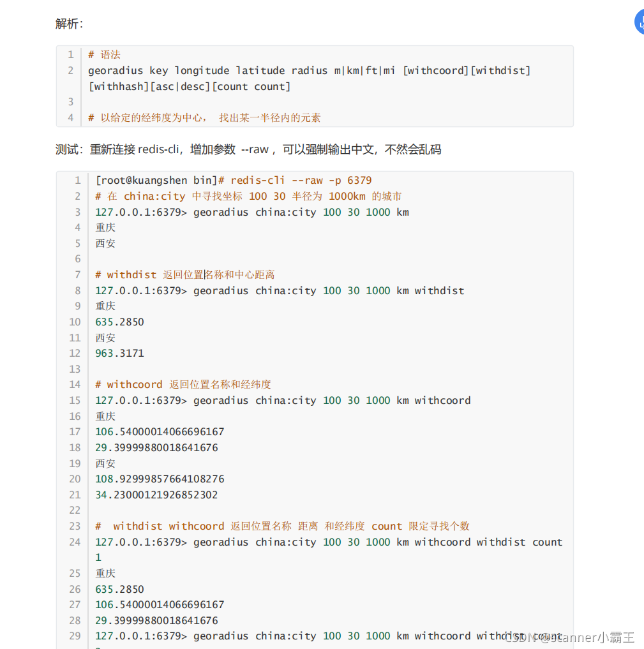Click "西安" on line 19
Image resolution: width=644 pixels, height=649 pixels.
point(105,463)
